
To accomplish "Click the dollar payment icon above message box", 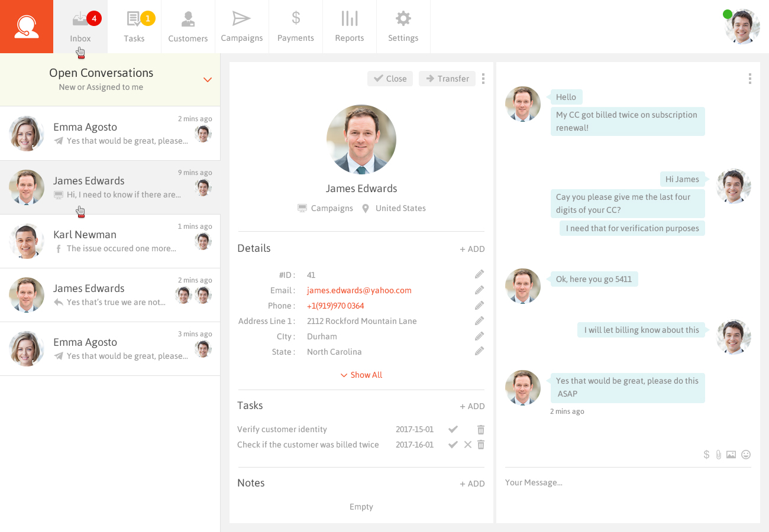I will 706,455.
